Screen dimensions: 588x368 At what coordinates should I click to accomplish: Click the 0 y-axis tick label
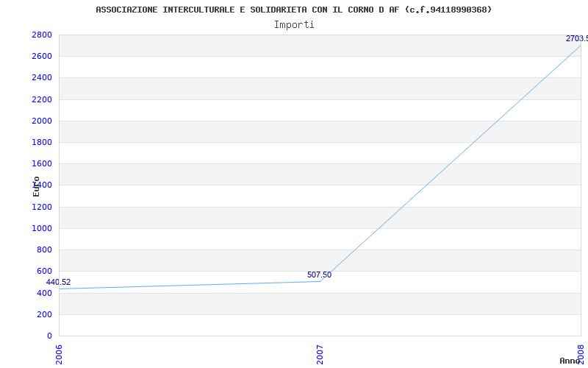[49, 336]
